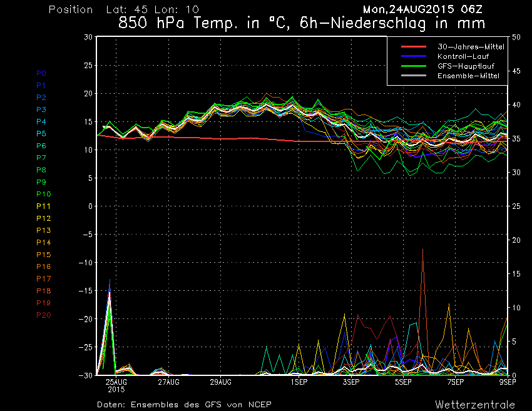
Task: Click the P14 label
Action: [44, 243]
